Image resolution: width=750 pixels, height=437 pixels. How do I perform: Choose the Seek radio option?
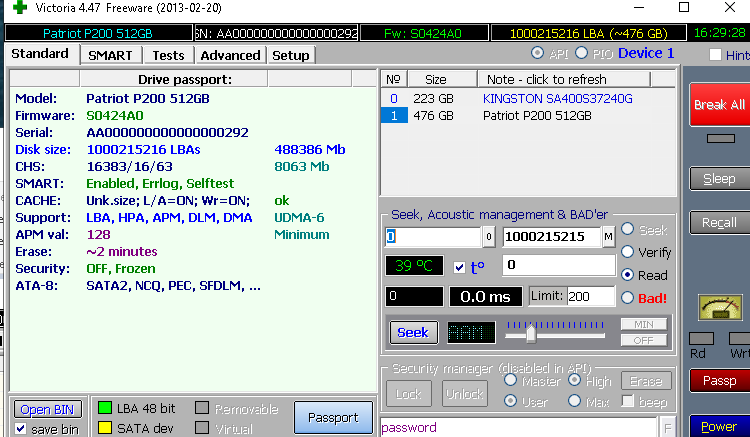pyautogui.click(x=628, y=229)
